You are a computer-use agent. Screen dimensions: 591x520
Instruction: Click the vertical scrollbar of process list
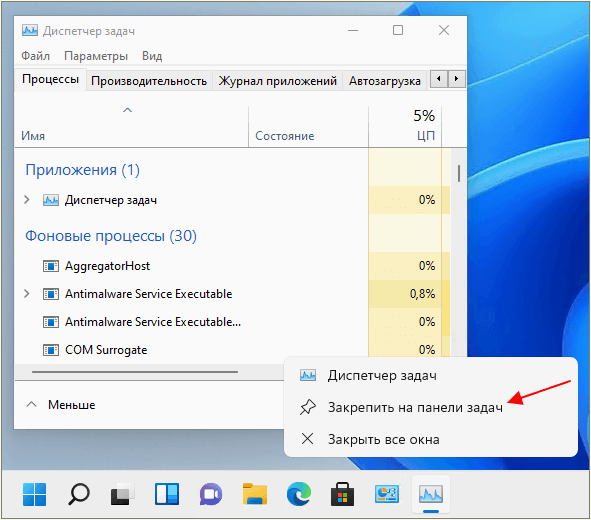459,173
